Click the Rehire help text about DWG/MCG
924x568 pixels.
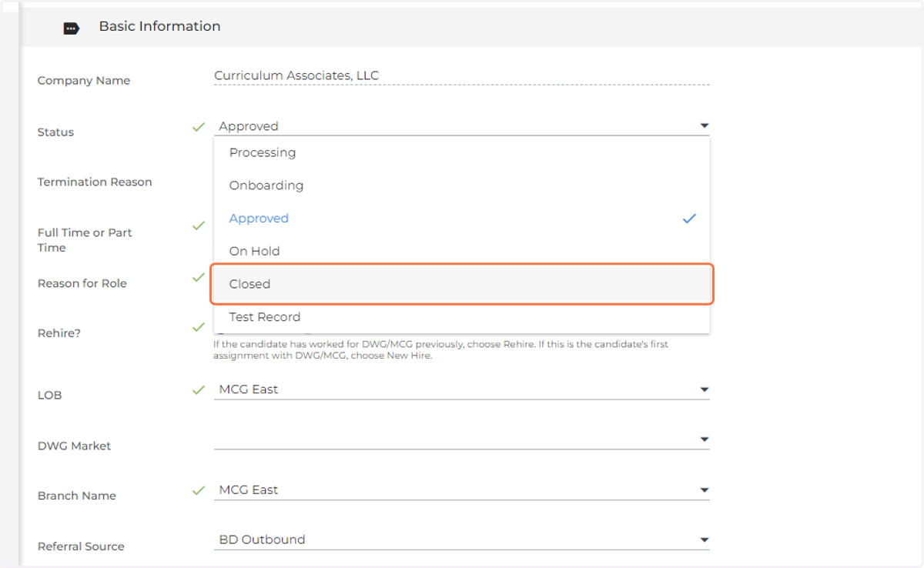(441, 350)
